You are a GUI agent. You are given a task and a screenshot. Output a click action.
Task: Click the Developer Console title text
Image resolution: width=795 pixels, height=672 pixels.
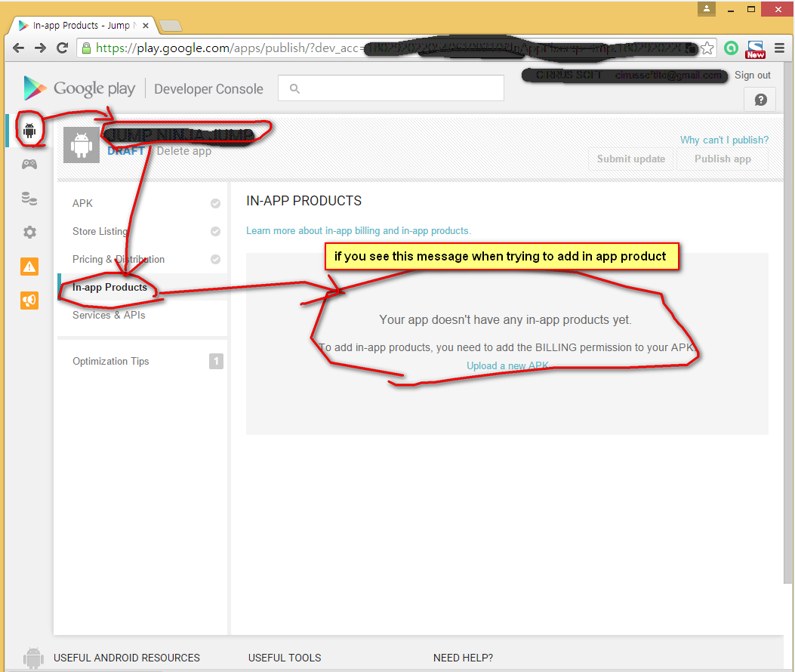208,89
